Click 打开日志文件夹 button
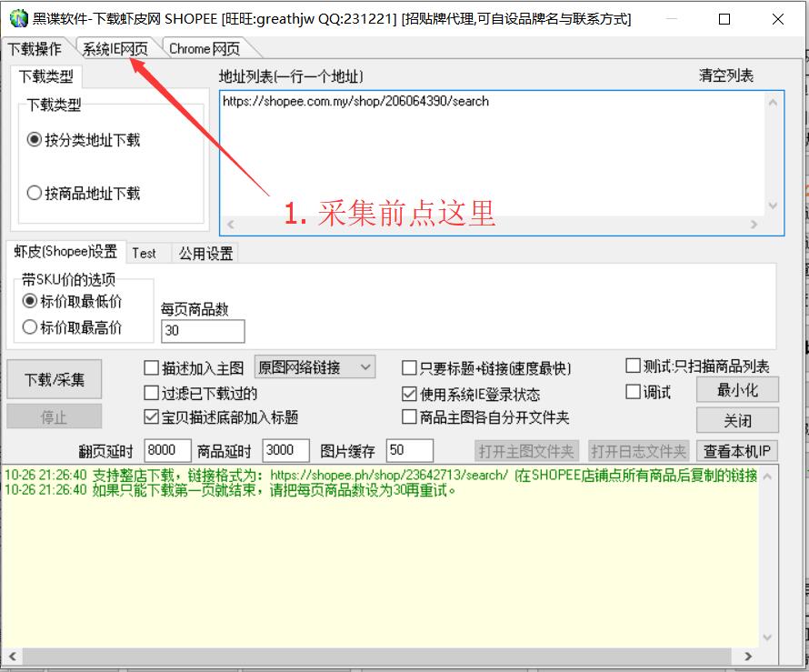This screenshot has height=672, width=809. [x=638, y=452]
